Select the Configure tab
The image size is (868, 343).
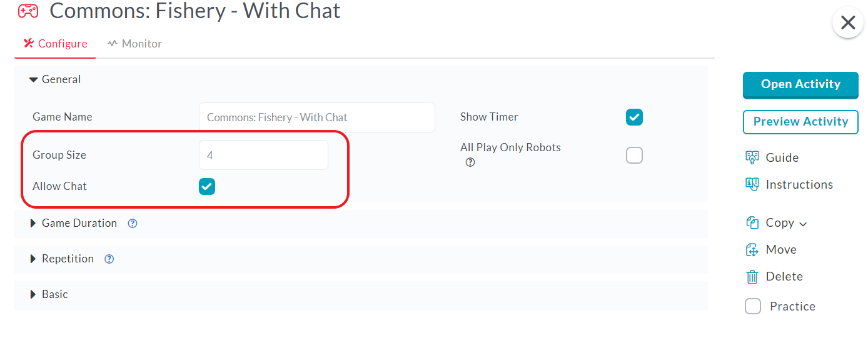(55, 44)
